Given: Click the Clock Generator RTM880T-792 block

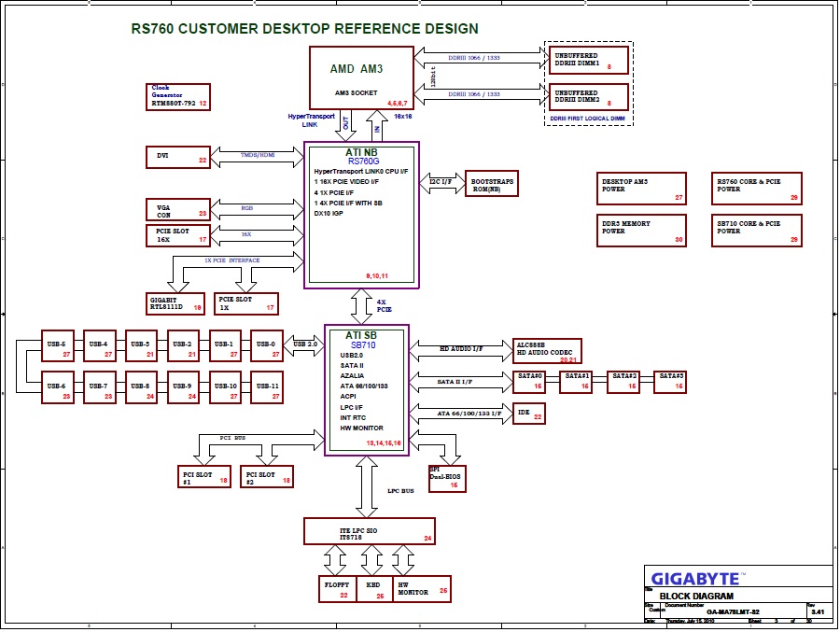Looking at the screenshot, I should pyautogui.click(x=179, y=95).
